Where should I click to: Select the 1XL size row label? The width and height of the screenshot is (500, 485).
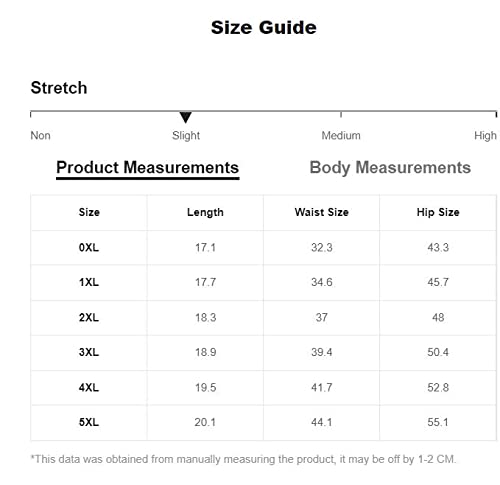[89, 282]
